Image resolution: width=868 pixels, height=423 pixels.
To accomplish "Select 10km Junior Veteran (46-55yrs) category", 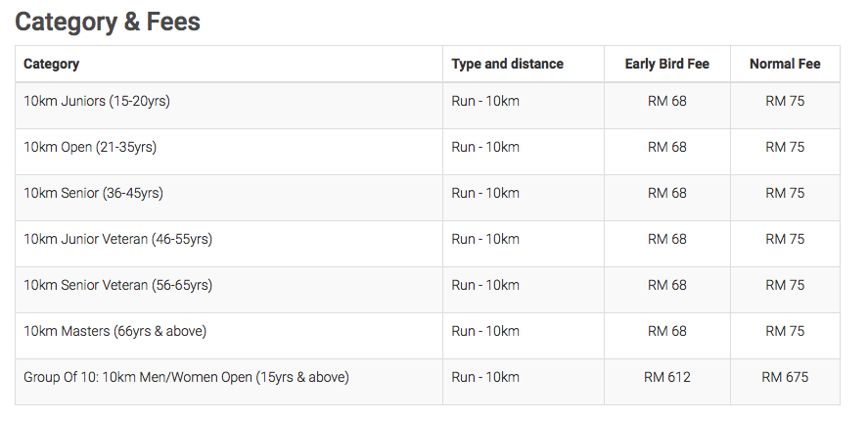I will (117, 239).
